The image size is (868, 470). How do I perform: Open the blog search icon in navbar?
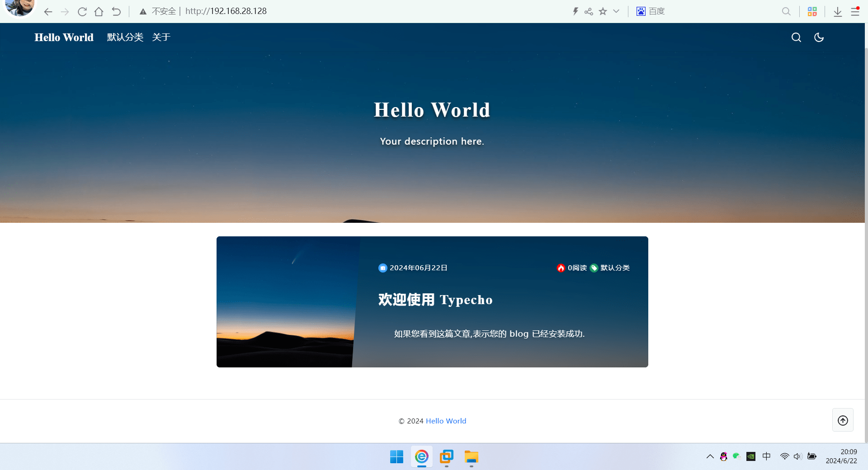[796, 38]
